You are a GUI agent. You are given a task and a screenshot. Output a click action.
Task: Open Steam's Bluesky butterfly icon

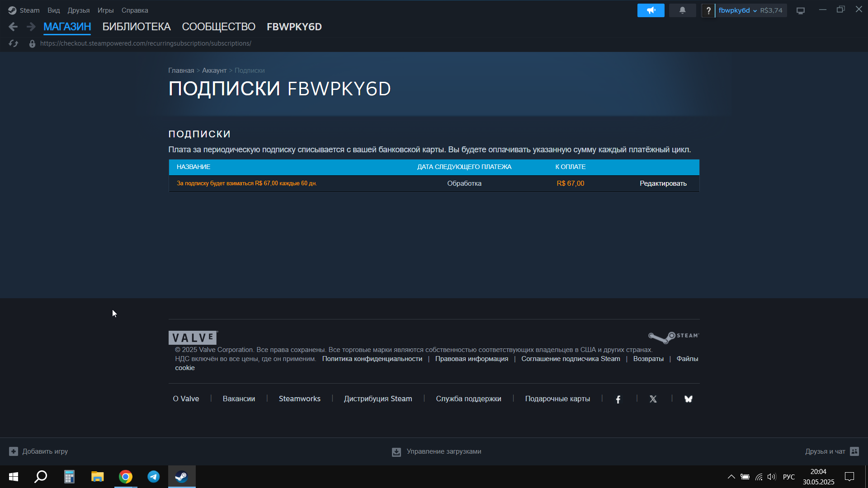point(689,399)
